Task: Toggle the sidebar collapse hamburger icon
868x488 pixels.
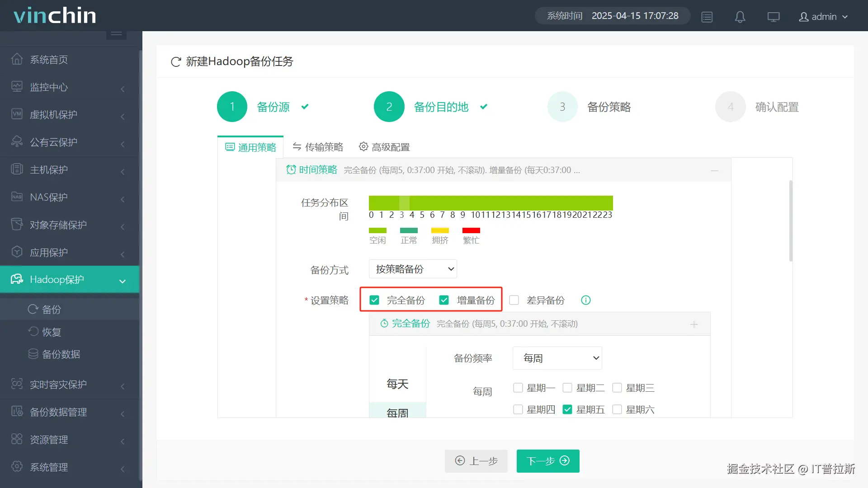Action: pos(116,33)
